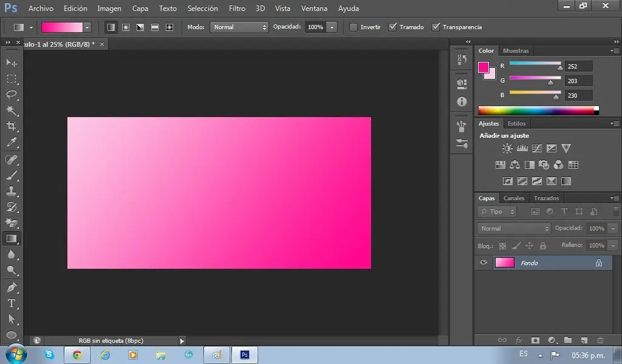Select the Eyedropper tool

12,142
